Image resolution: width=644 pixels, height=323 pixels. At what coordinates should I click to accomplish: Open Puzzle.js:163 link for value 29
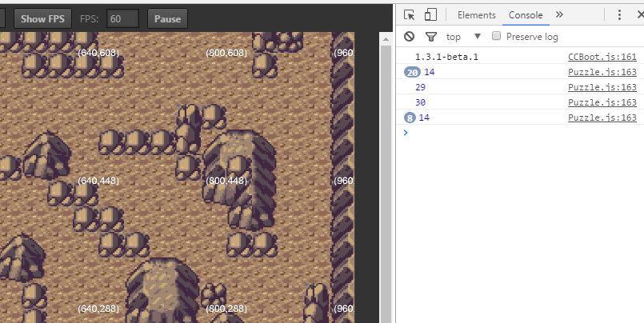pyautogui.click(x=602, y=87)
